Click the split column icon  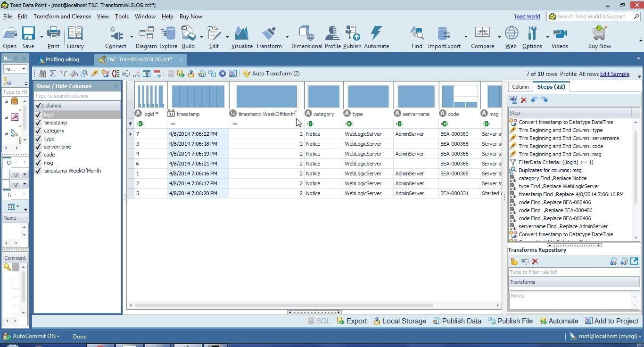click(147, 74)
